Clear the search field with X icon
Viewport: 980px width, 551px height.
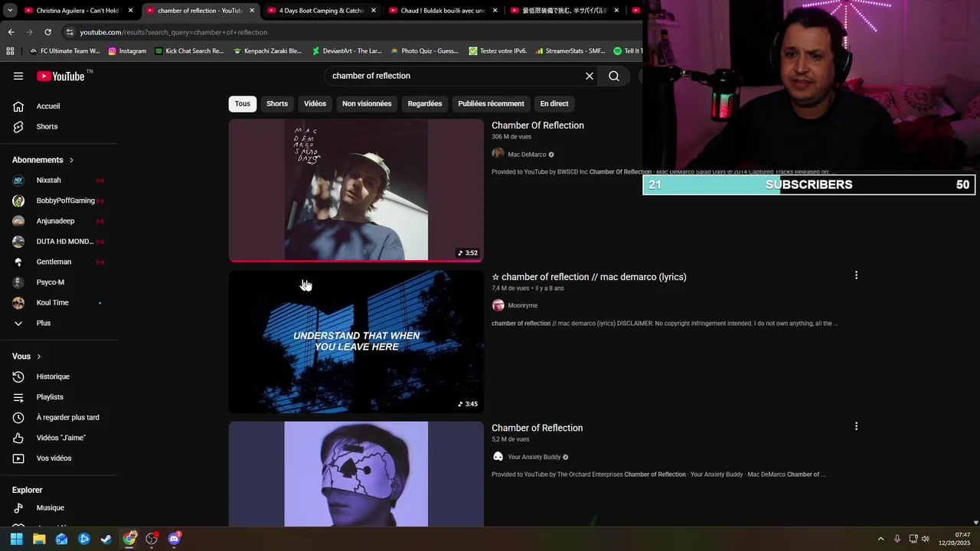(590, 76)
